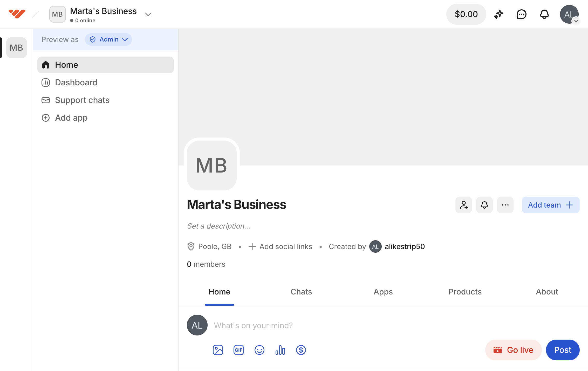Switch to the Chats tab

click(x=301, y=292)
